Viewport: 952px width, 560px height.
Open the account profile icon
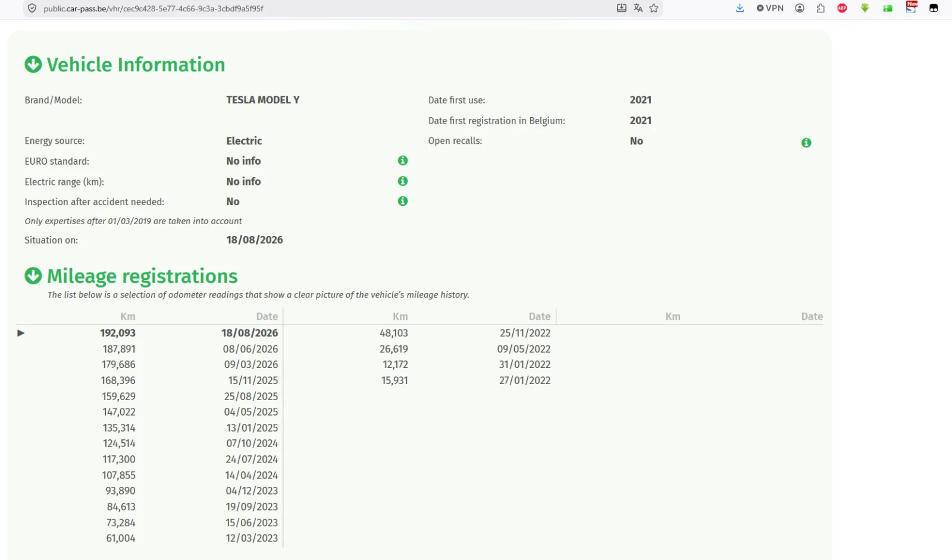[x=800, y=8]
